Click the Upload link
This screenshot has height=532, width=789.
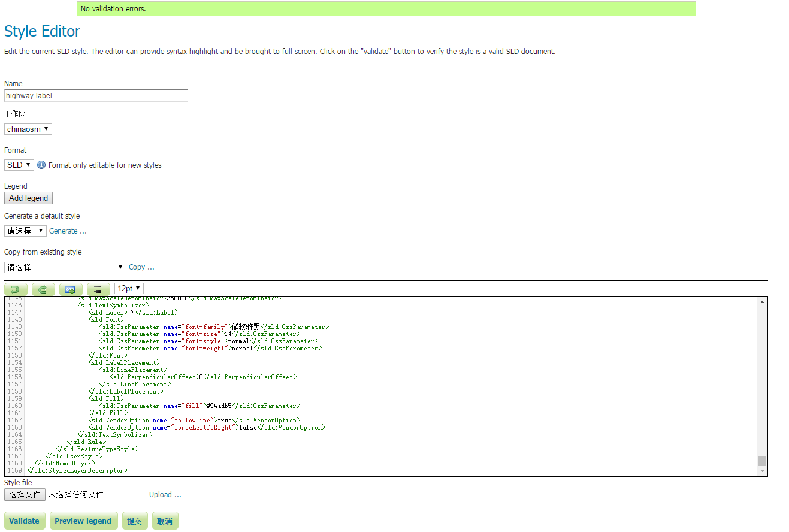[x=165, y=495]
